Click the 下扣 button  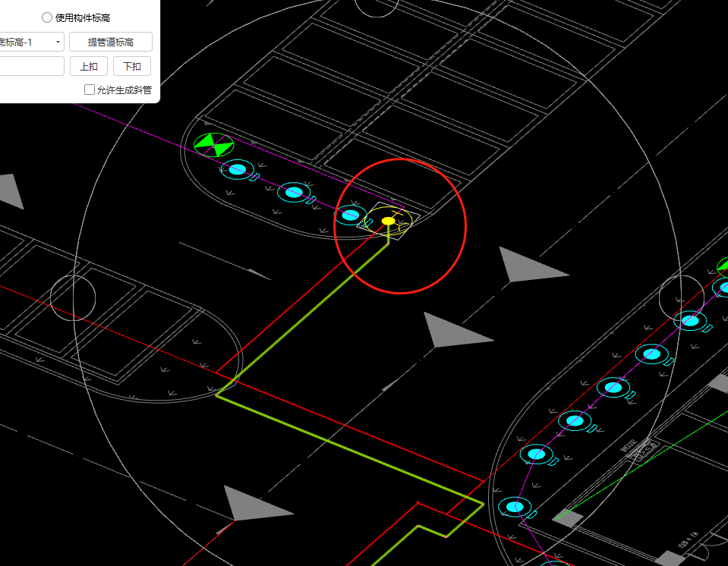132,66
